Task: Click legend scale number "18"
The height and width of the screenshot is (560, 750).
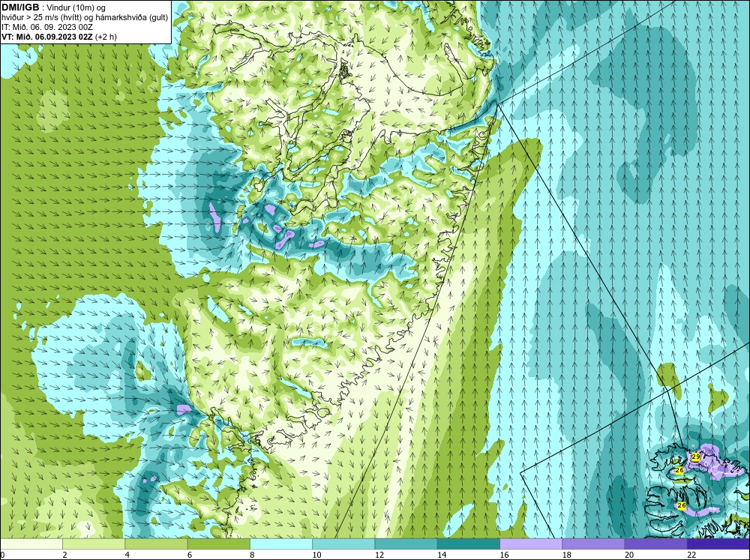Action: [567, 555]
